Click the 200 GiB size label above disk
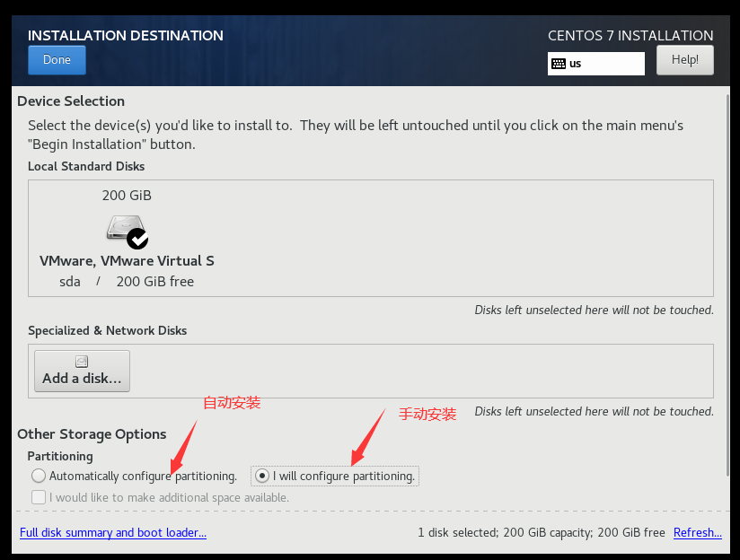Viewport: 740px width, 560px height. pos(127,196)
